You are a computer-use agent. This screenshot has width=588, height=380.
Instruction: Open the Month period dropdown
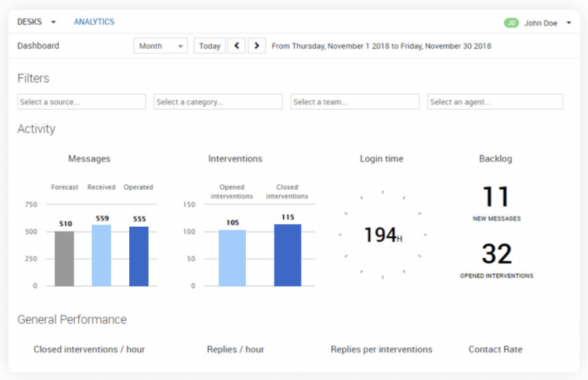point(161,46)
